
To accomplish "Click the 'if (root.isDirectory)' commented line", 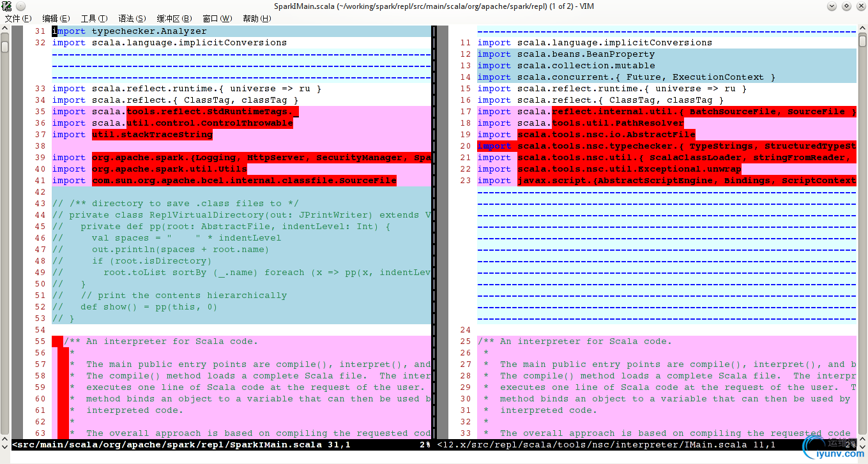I will point(132,261).
